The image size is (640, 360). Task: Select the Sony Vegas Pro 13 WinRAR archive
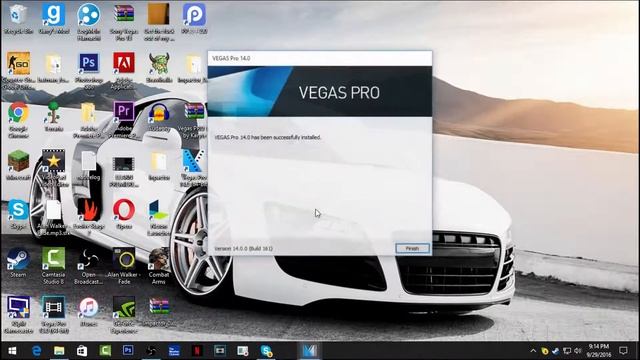point(124,22)
